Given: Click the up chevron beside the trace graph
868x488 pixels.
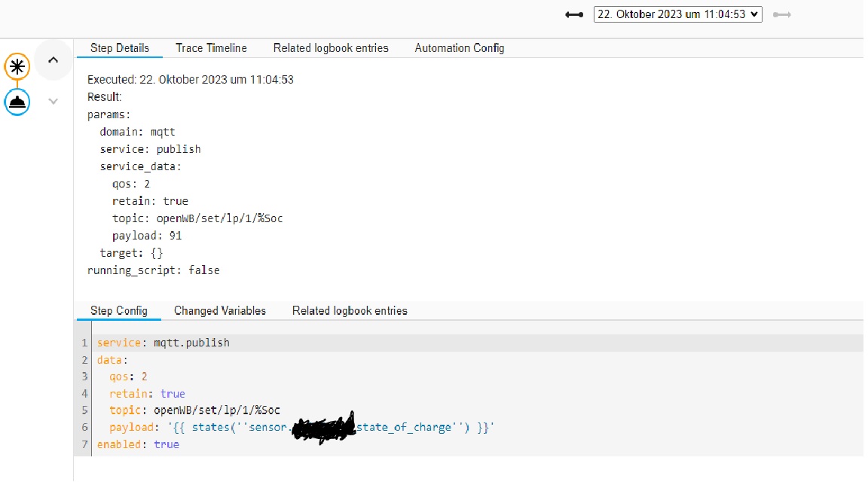Looking at the screenshot, I should pos(53,60).
